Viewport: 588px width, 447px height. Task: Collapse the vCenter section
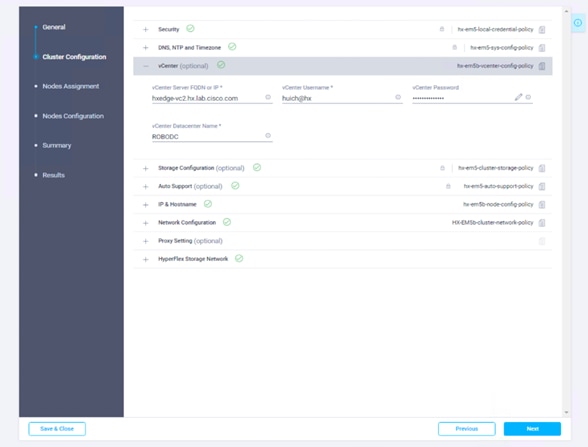click(146, 66)
